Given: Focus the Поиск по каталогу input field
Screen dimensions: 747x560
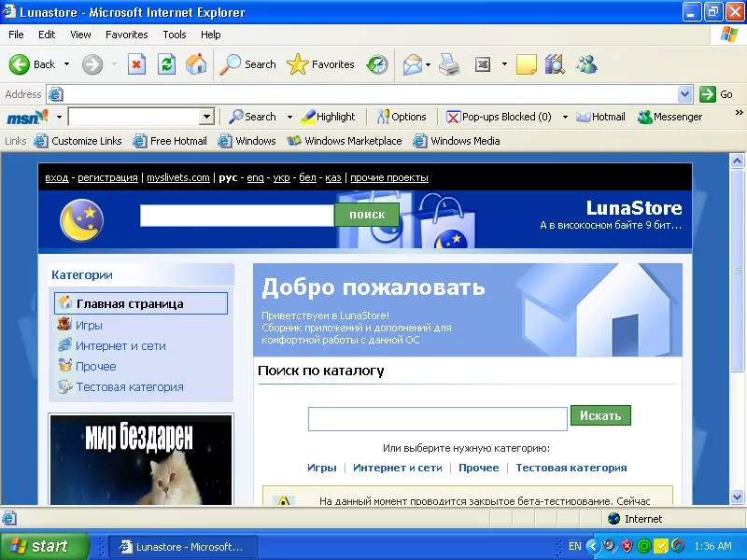Looking at the screenshot, I should coord(438,418).
